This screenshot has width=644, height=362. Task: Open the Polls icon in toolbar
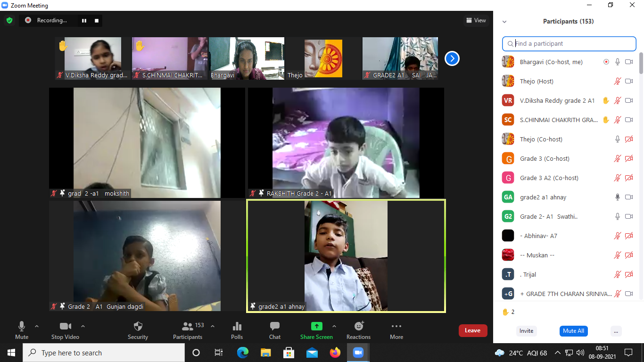[237, 326]
